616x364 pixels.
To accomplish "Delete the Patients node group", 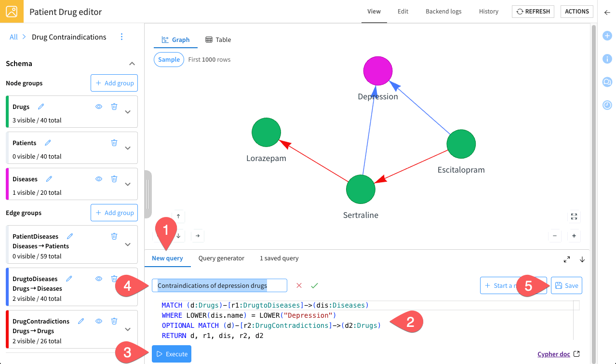I will [114, 143].
